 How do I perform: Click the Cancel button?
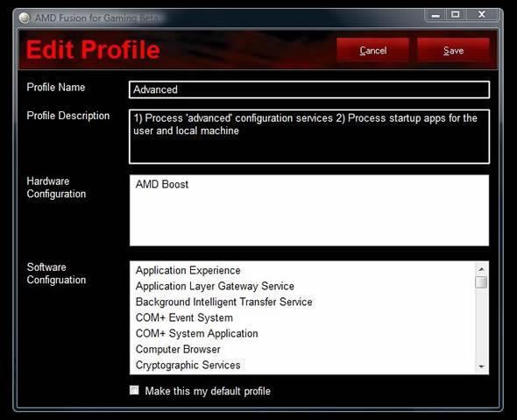373,50
